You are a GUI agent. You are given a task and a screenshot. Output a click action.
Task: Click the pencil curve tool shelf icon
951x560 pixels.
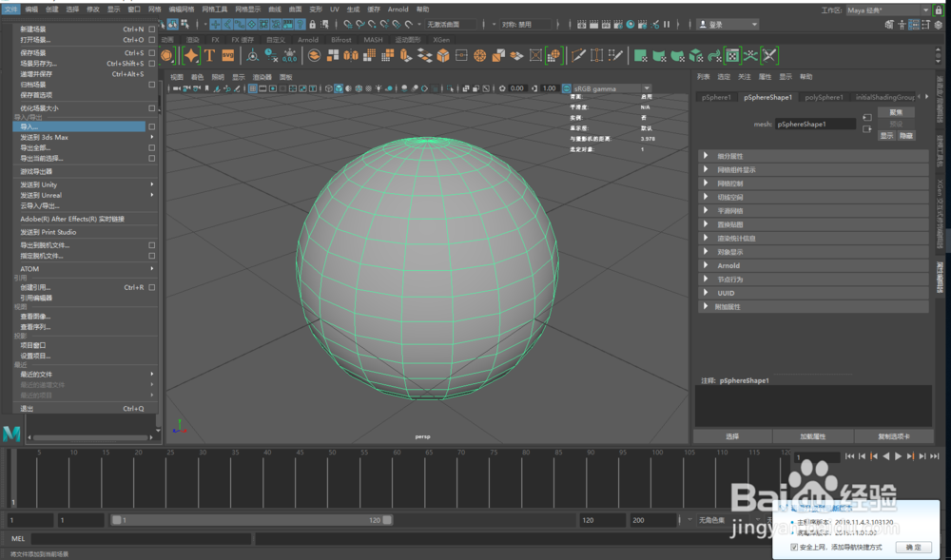coord(578,56)
